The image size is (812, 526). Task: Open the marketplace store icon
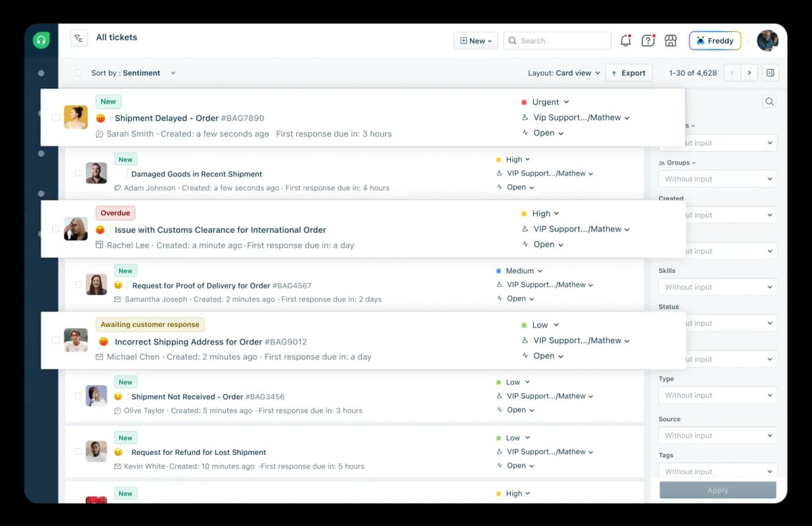click(671, 41)
